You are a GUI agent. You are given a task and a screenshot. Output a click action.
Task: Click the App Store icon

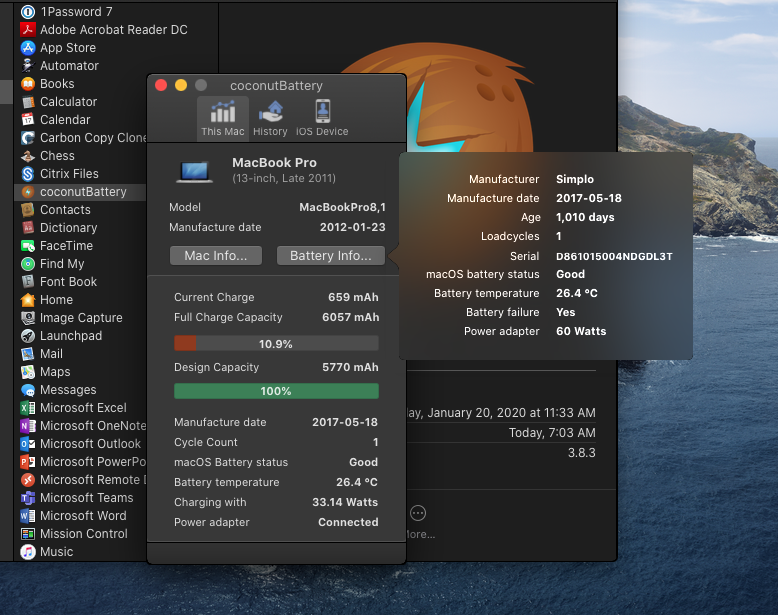point(28,48)
